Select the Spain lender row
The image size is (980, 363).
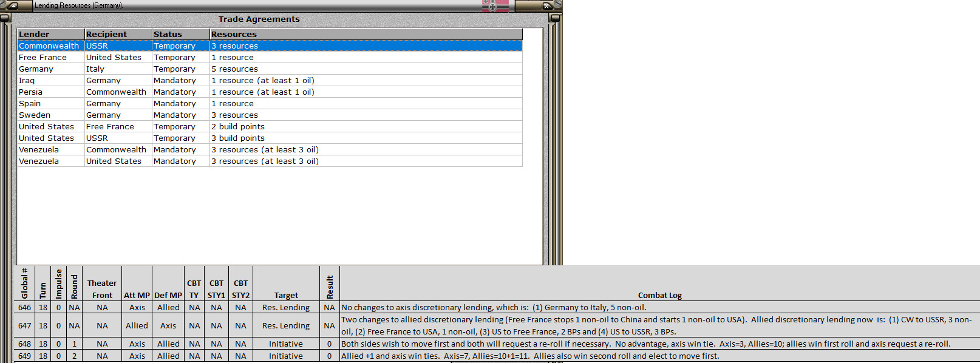[x=270, y=103]
